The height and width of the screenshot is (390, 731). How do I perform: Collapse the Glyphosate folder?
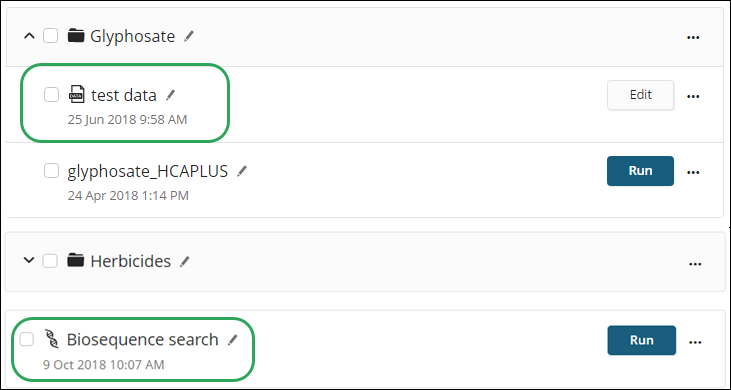coord(29,36)
